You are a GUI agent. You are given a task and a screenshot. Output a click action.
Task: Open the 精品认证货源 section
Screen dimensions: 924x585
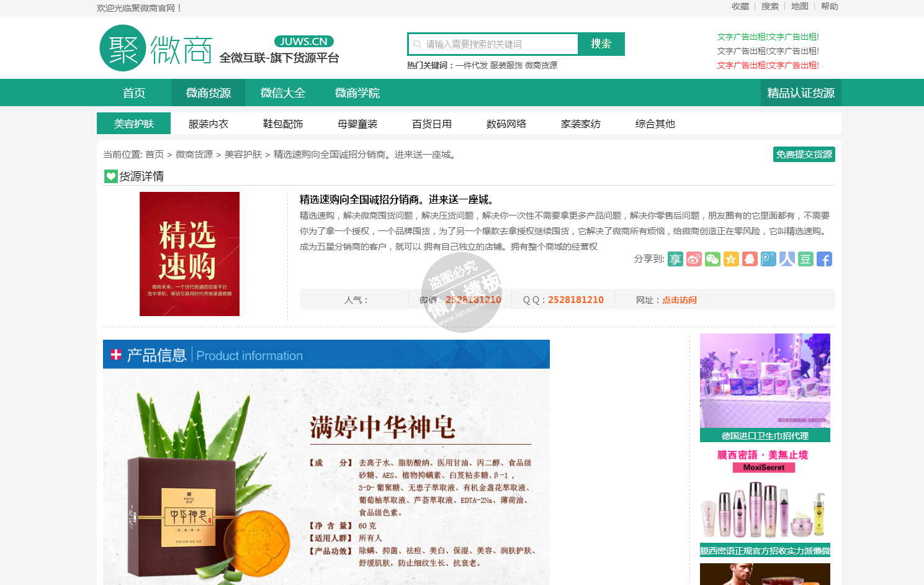point(801,93)
